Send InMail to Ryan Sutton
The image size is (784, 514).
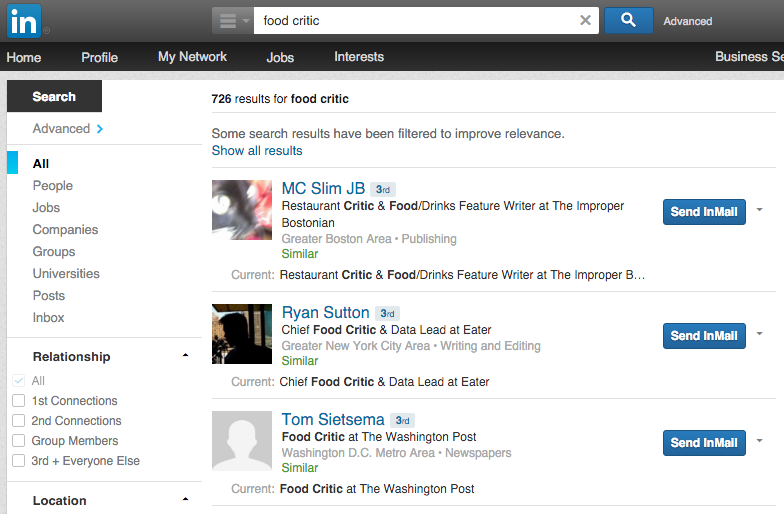(x=704, y=336)
